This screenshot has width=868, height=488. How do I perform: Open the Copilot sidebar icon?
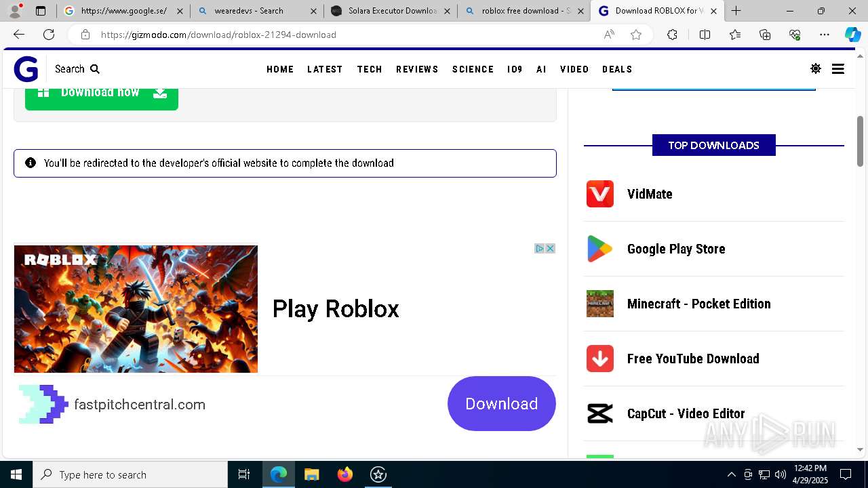(852, 35)
